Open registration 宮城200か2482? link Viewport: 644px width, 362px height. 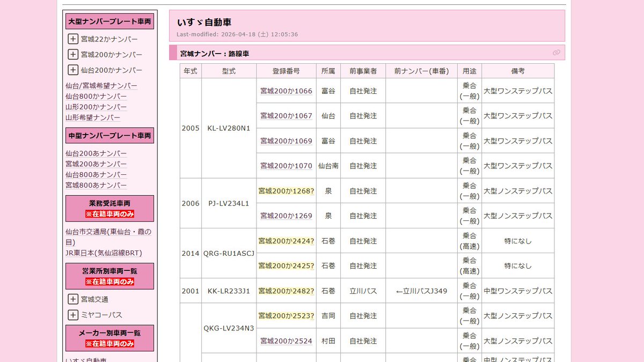point(286,291)
